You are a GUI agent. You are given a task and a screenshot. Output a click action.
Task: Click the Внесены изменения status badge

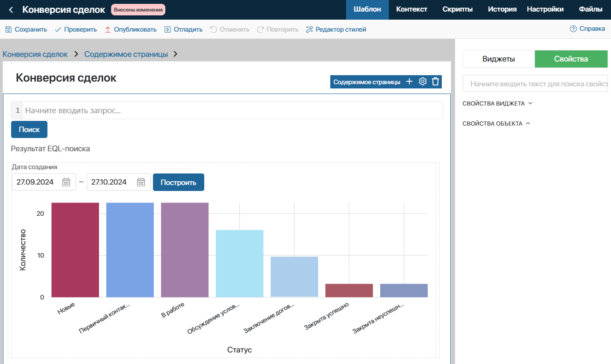tap(138, 10)
